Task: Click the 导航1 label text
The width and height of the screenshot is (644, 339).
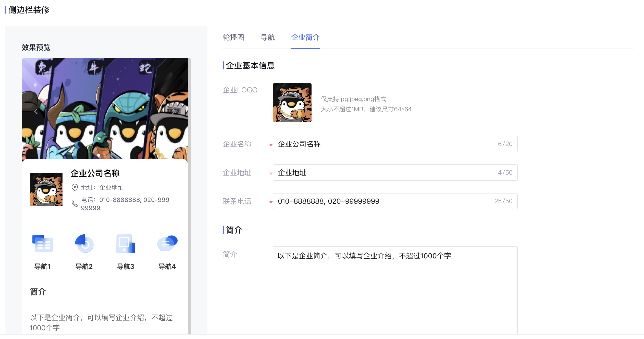Action: pos(42,267)
